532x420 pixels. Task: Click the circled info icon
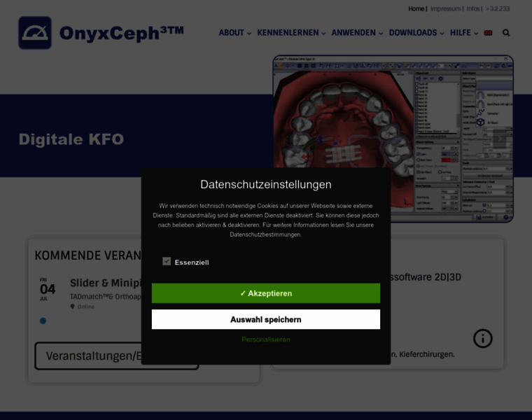(482, 338)
